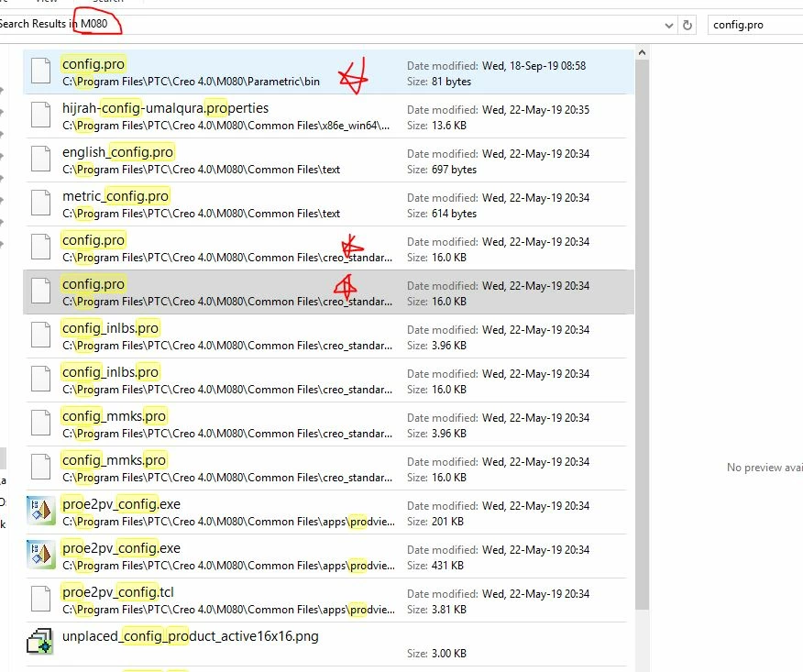Select the english_config.pro file name
The image size is (803, 672).
[x=117, y=152]
